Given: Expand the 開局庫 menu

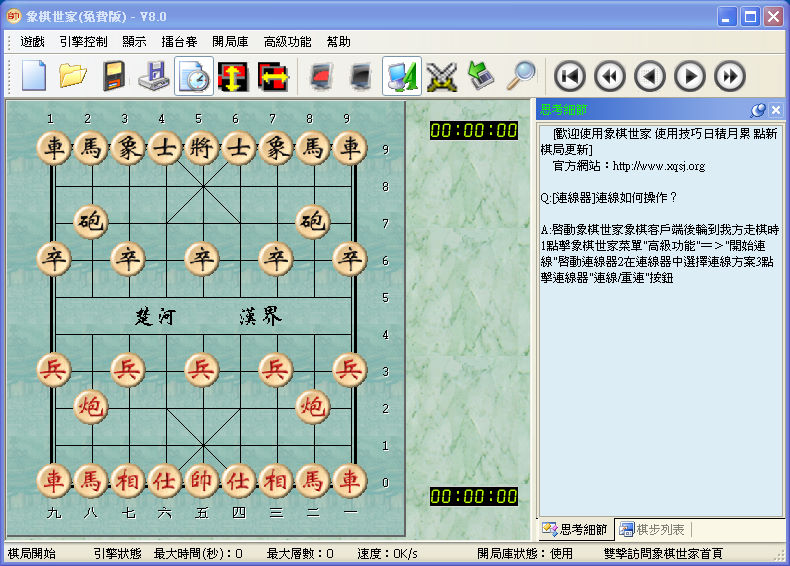Looking at the screenshot, I should click(230, 42).
